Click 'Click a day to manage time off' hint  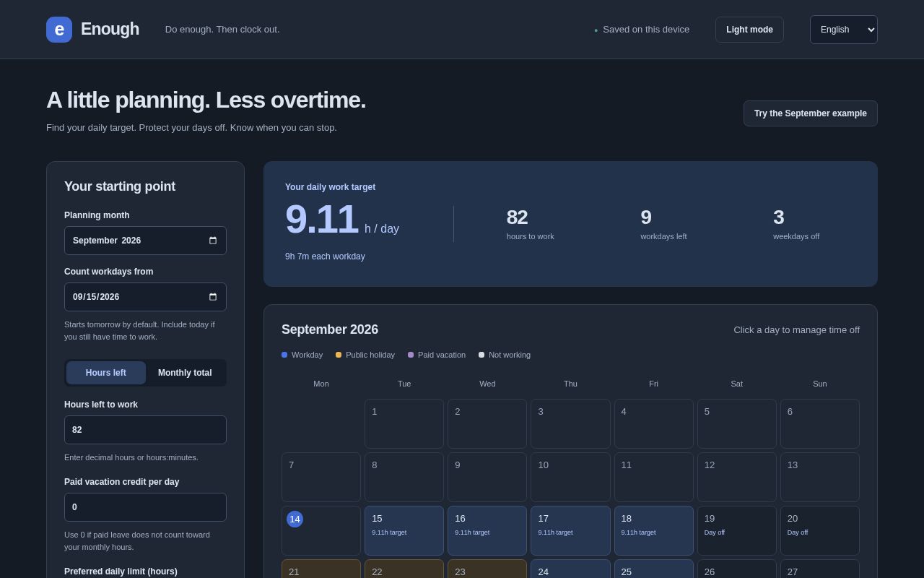click(797, 330)
